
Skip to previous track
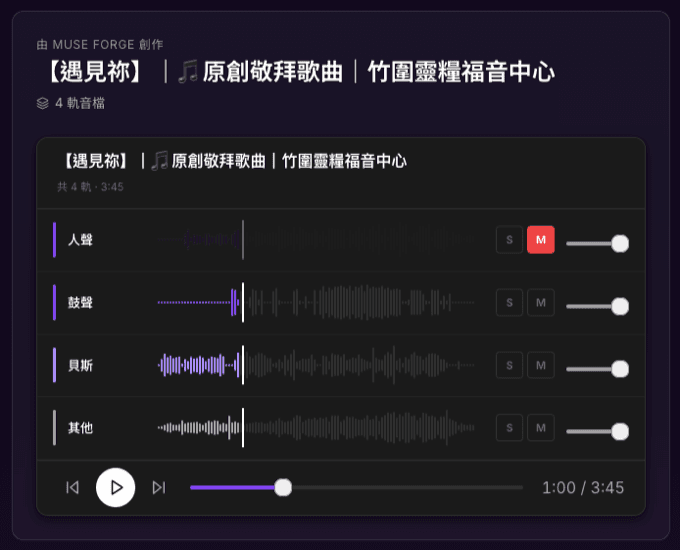click(72, 488)
